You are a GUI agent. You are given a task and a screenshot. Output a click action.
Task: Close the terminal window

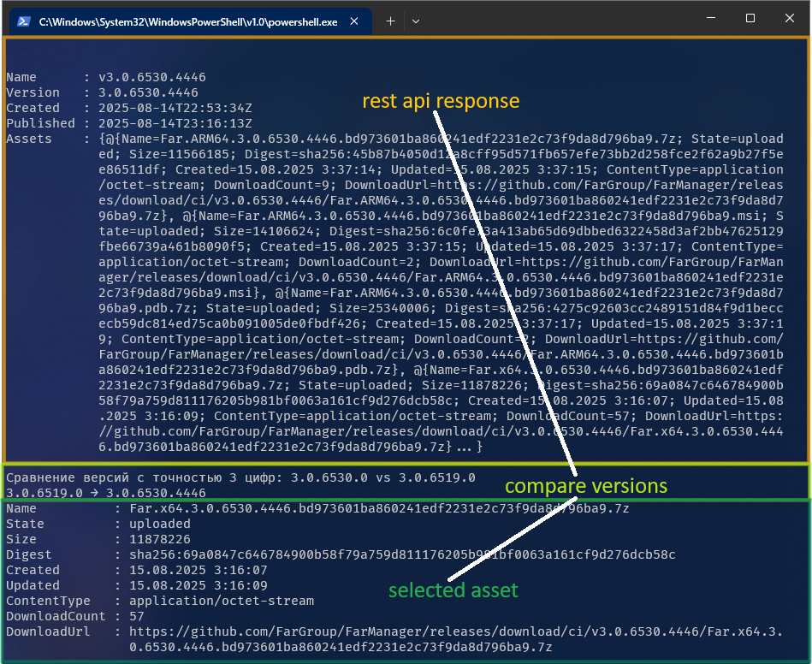[x=789, y=18]
